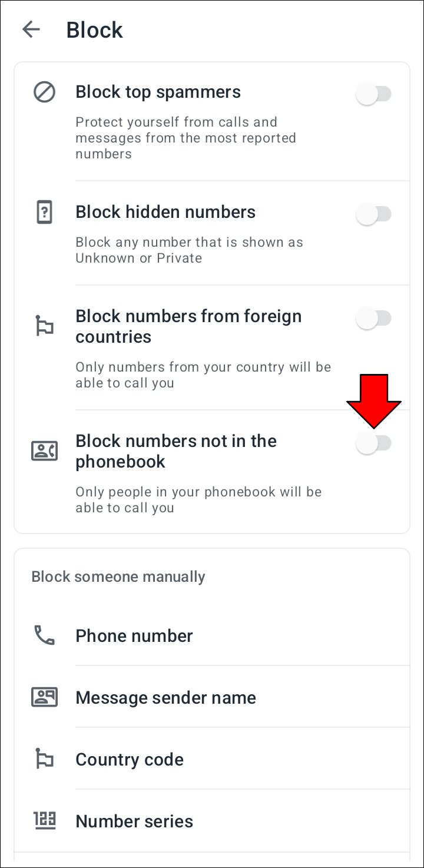Screen dimensions: 424x868
Task: Tap the message sender name icon
Action: 44,697
